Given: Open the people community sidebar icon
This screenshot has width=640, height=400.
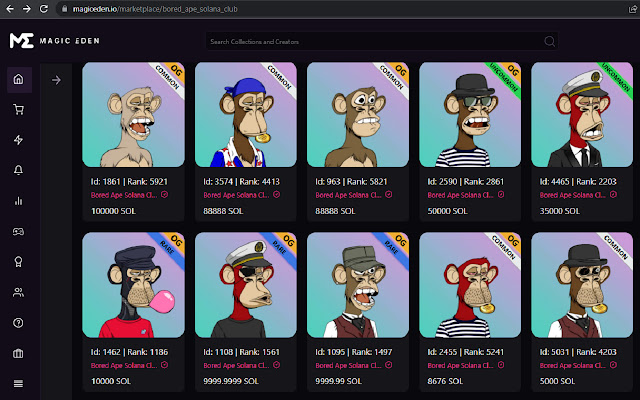Looking at the screenshot, I should pos(19,292).
